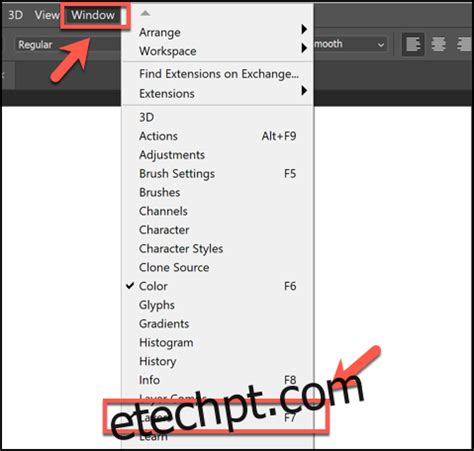Image resolution: width=474 pixels, height=451 pixels.
Task: Expand the Workspace submenu
Action: tap(218, 51)
